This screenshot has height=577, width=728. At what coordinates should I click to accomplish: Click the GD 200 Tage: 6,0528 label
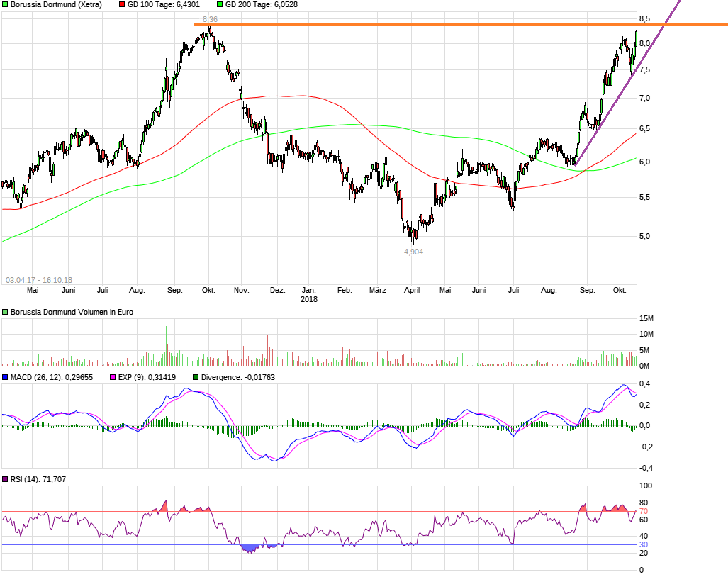pyautogui.click(x=262, y=5)
